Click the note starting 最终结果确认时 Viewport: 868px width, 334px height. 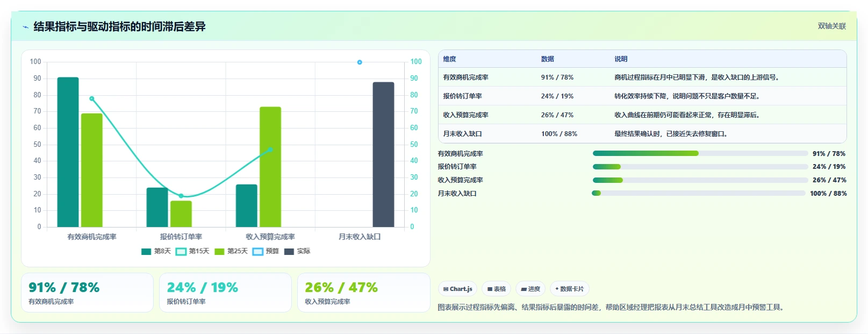click(671, 134)
